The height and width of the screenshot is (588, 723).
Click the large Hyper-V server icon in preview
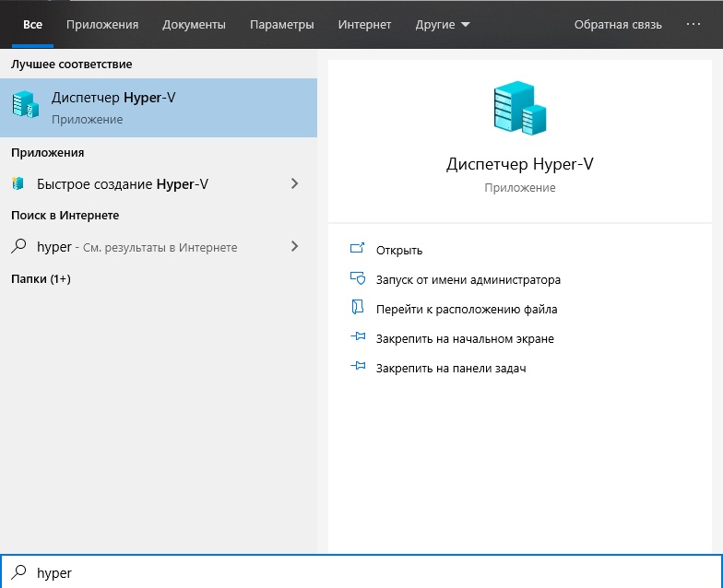coord(519,109)
